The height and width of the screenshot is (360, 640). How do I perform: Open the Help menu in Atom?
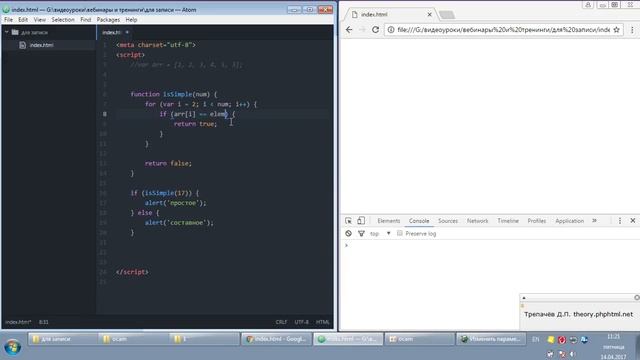point(131,20)
